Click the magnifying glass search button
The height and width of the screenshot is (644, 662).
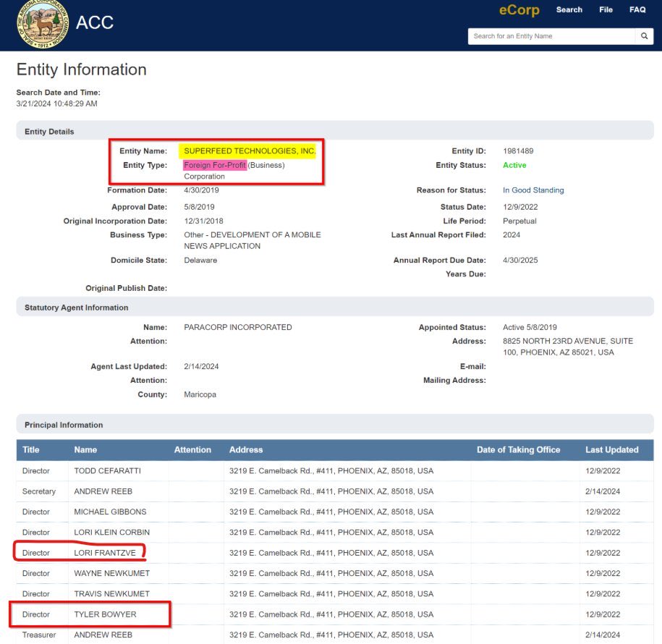click(x=644, y=36)
